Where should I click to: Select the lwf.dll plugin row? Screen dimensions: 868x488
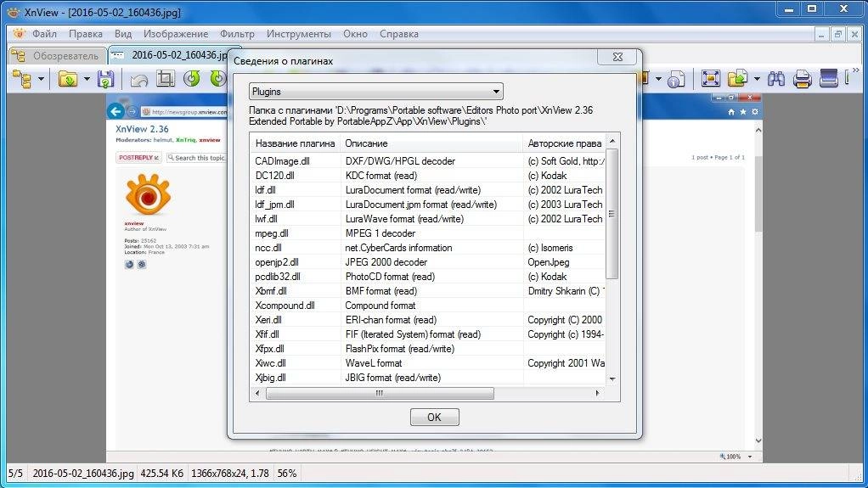[427, 219]
